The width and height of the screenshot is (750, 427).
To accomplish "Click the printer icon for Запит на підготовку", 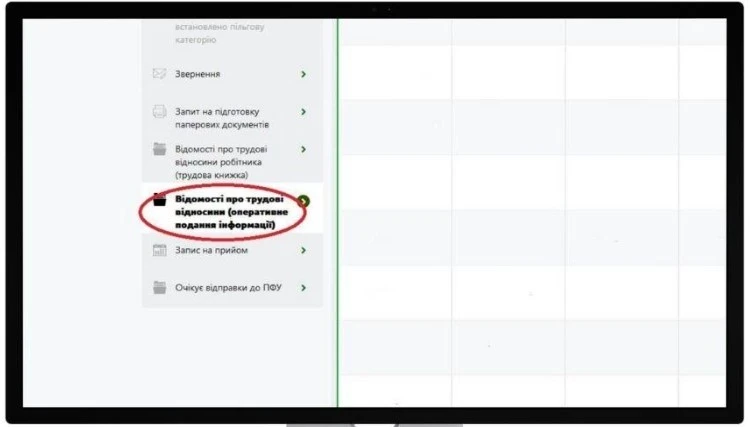I will point(159,112).
